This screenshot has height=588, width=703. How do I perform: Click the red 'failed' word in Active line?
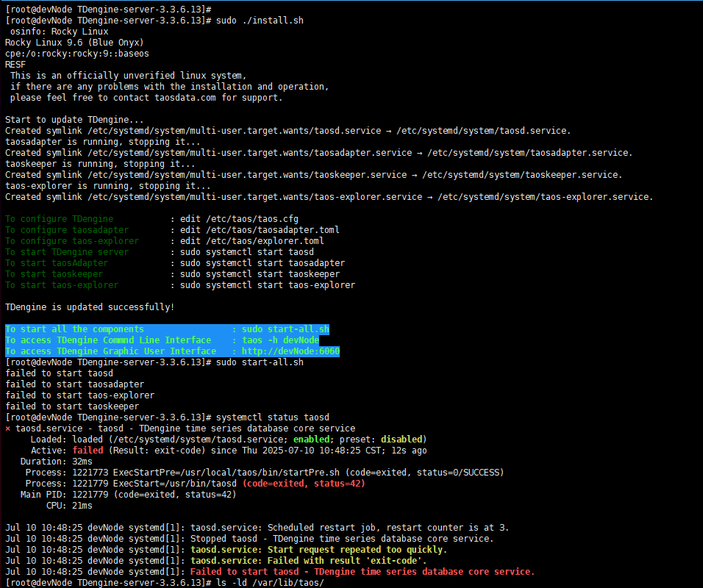pos(88,451)
